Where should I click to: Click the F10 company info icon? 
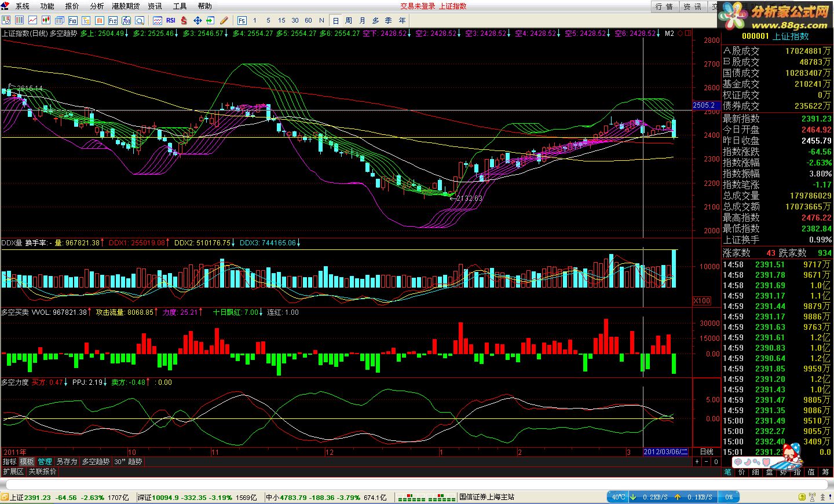point(72,20)
